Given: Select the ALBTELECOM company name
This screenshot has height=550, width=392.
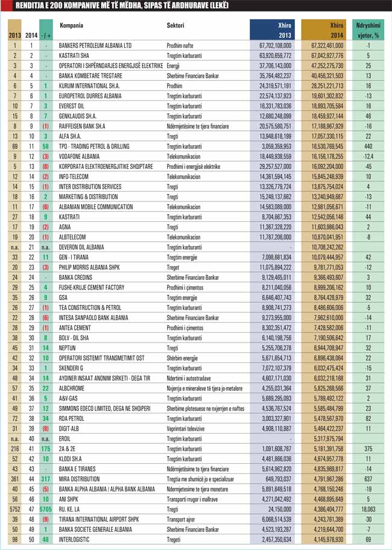Looking at the screenshot, I should [72, 237].
